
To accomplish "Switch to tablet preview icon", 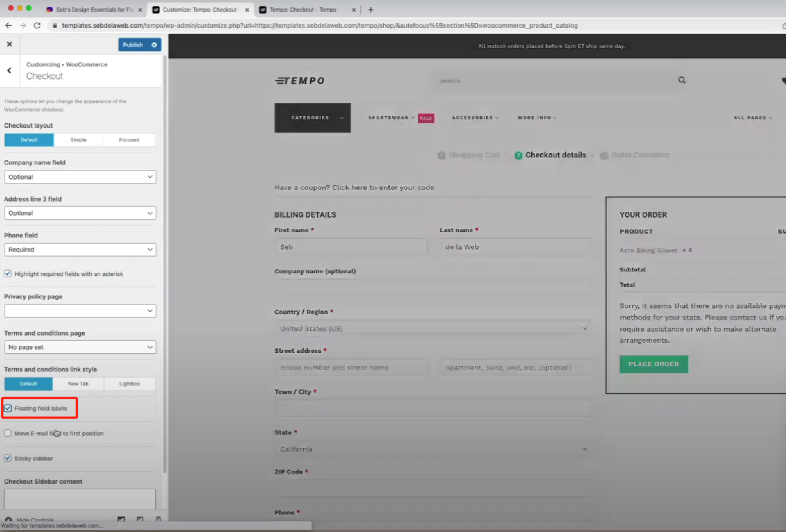I will coord(140,519).
